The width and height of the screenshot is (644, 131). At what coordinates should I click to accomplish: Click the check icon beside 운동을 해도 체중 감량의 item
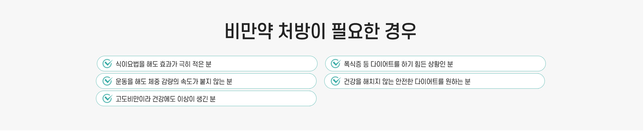[107, 81]
